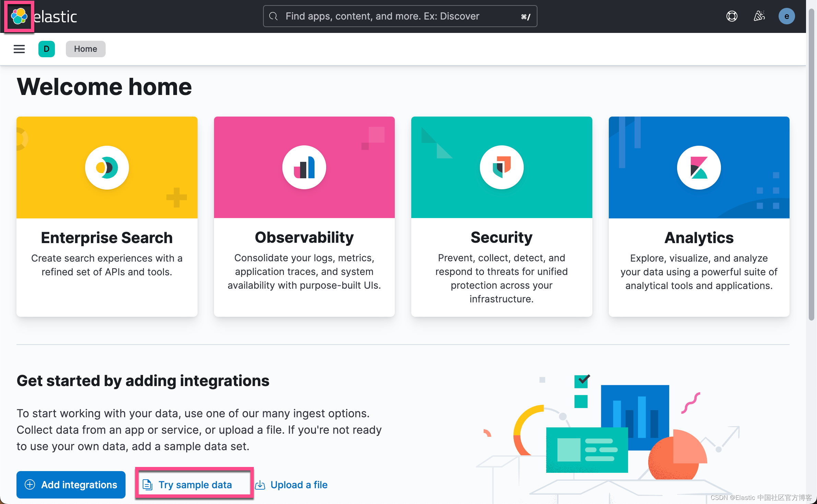Viewport: 817px width, 504px height.
Task: Click the Try sample data document icon
Action: click(x=147, y=485)
